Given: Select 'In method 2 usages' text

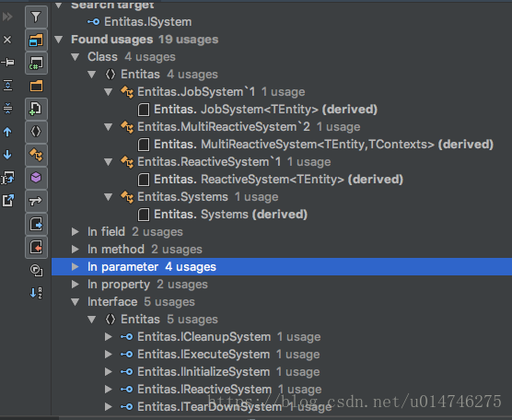Looking at the screenshot, I should [x=145, y=250].
